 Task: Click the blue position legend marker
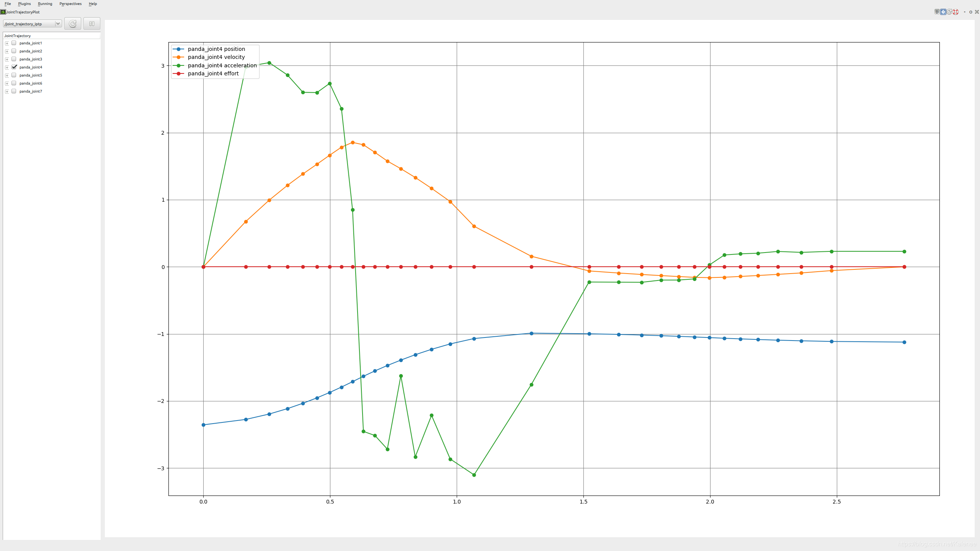pos(178,49)
